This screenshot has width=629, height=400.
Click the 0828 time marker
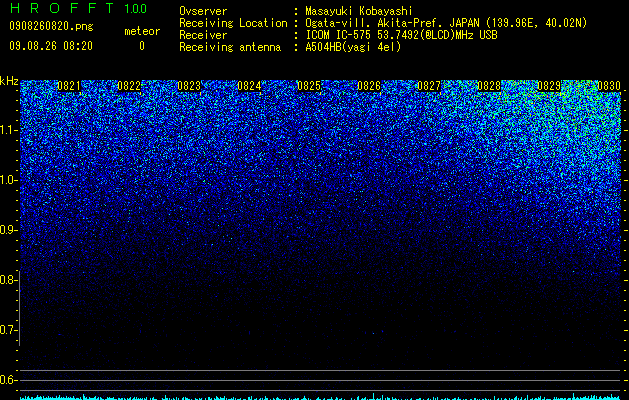pyautogui.click(x=489, y=86)
